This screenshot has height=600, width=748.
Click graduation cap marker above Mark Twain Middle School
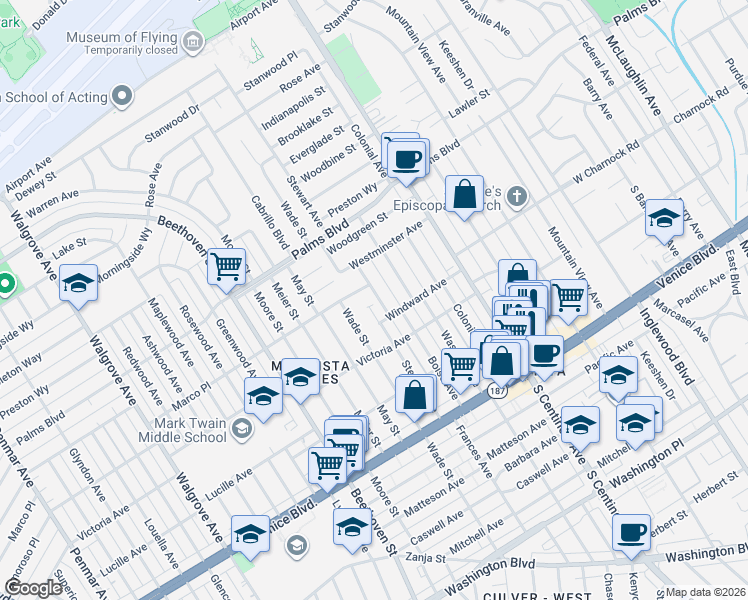point(263,399)
